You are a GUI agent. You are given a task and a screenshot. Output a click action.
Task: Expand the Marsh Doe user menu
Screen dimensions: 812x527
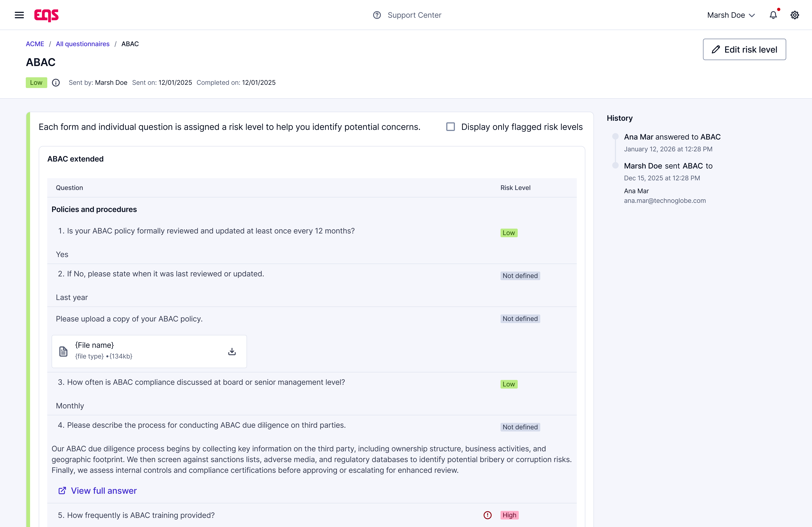point(731,15)
